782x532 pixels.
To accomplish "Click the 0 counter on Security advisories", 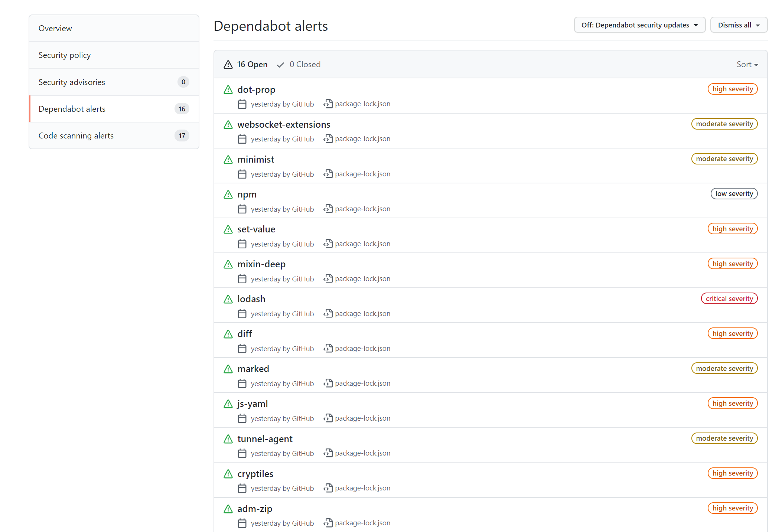I will 183,82.
